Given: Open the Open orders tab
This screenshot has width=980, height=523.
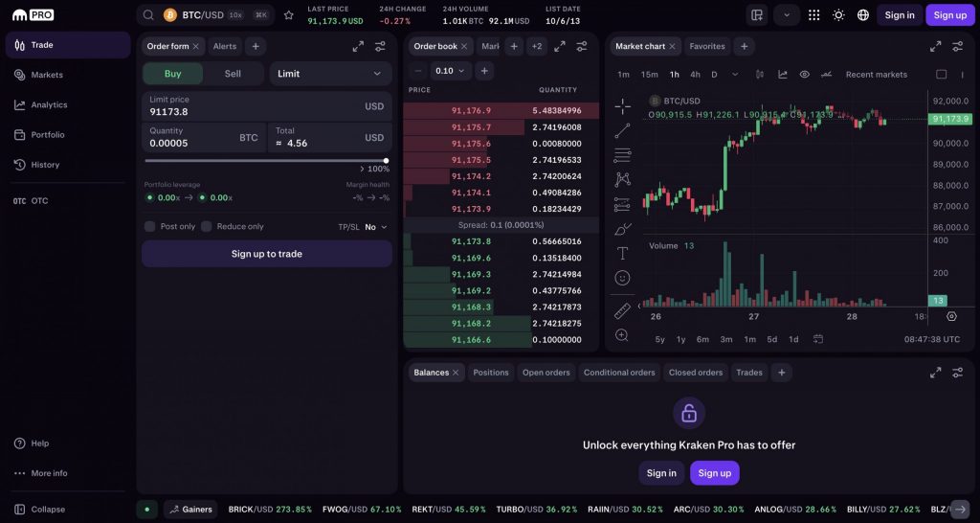Looking at the screenshot, I should pos(546,373).
